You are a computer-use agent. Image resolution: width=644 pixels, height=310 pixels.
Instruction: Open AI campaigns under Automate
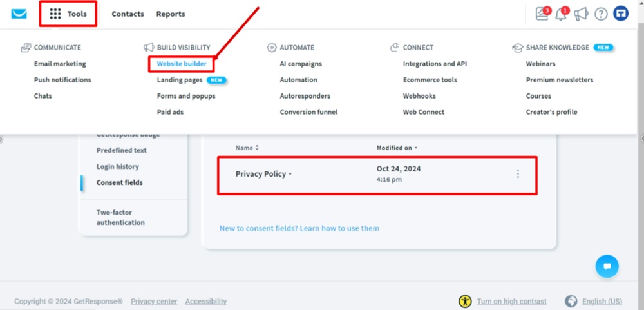(301, 64)
